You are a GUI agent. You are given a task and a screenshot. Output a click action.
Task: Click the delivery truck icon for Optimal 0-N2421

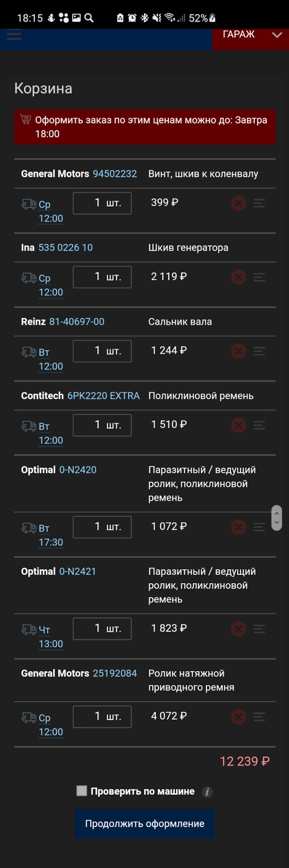(28, 628)
